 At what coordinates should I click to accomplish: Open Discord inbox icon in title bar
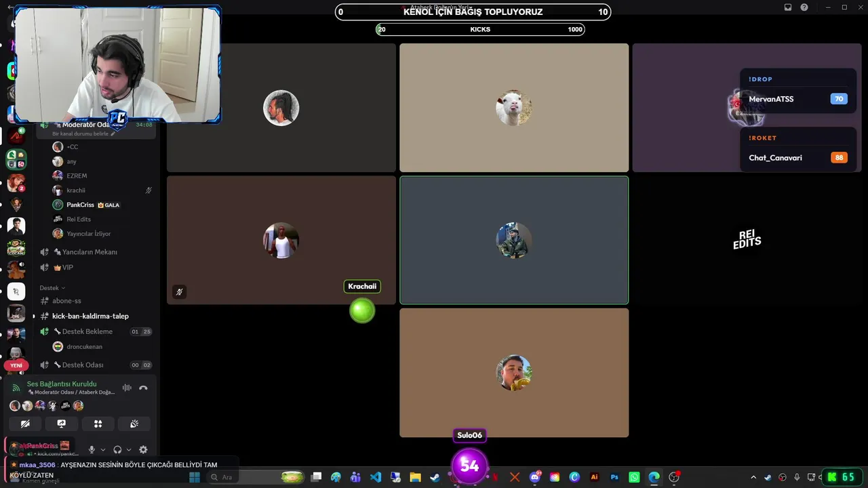(x=788, y=7)
